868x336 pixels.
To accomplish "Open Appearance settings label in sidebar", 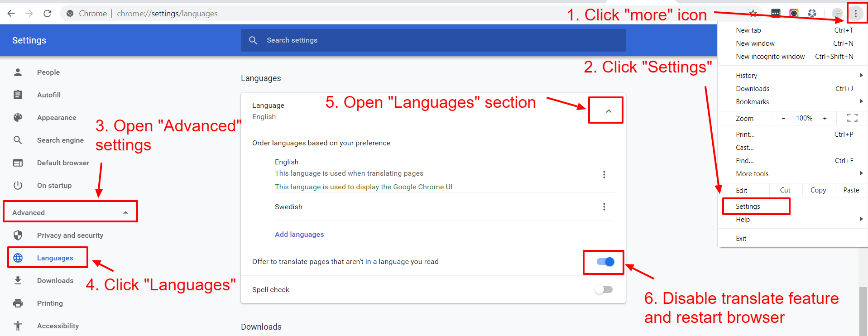I will tap(57, 118).
